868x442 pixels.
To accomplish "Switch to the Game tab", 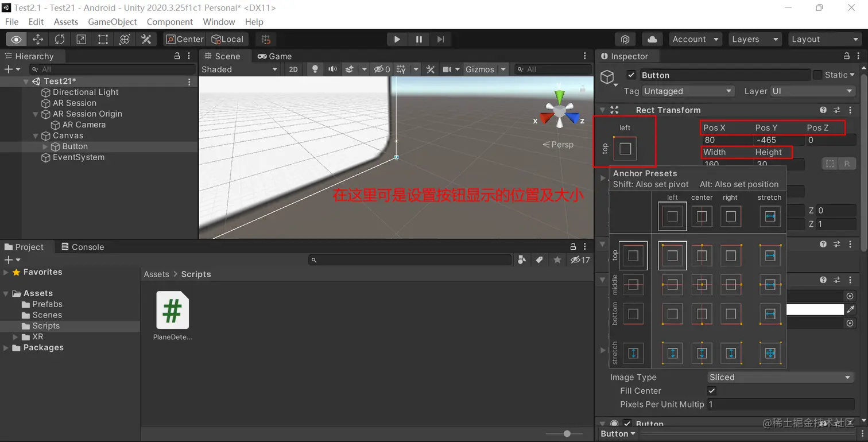I will point(274,56).
